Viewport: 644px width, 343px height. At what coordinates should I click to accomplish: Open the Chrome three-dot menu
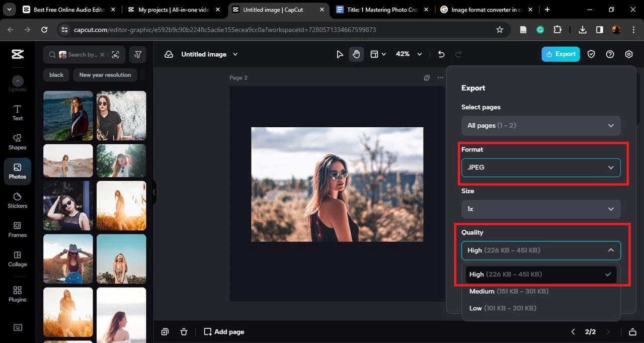pos(633,30)
